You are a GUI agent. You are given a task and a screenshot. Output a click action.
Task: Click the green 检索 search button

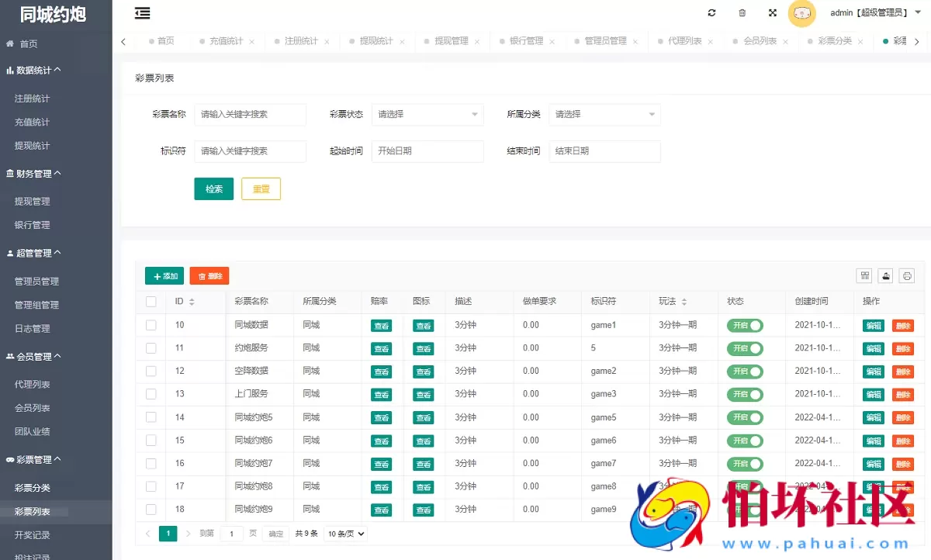click(213, 188)
